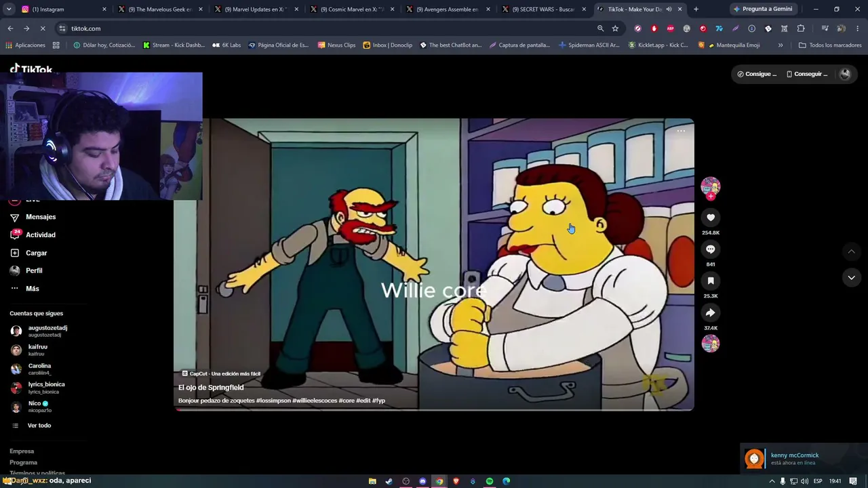Image resolution: width=868 pixels, height=488 pixels.
Task: Open the profile avatar in the TikTok header
Action: pos(845,74)
